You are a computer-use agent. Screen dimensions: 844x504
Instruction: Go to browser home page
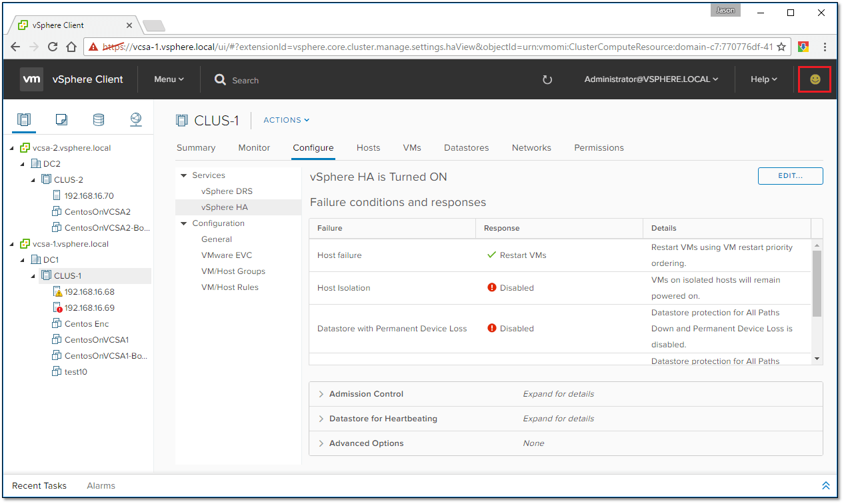point(72,47)
